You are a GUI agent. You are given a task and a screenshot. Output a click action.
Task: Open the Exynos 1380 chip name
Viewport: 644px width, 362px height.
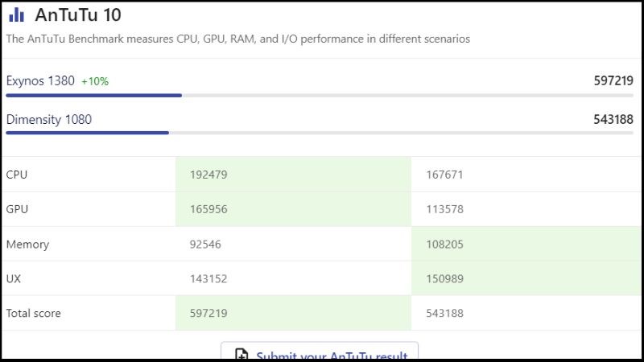coord(40,80)
